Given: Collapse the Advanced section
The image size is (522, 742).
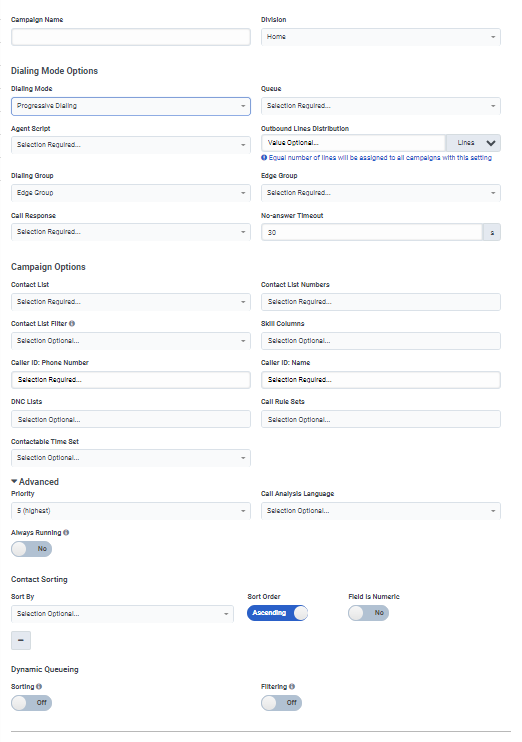Looking at the screenshot, I should click(35, 482).
